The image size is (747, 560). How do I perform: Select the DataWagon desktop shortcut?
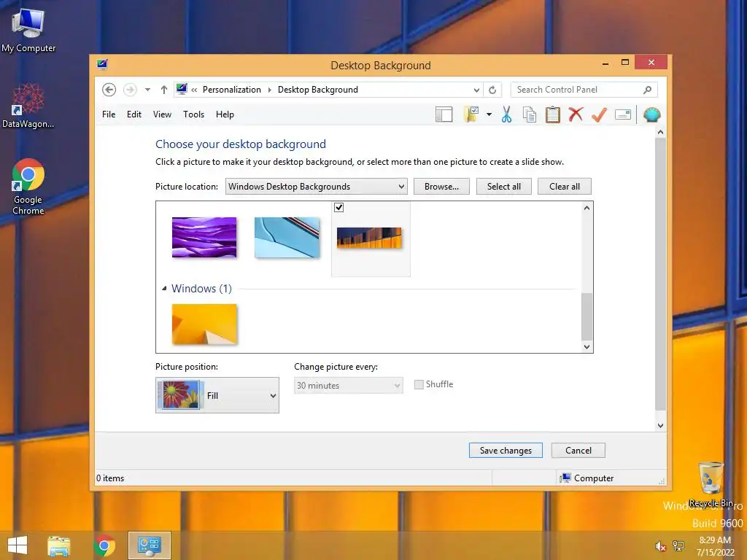coord(28,106)
